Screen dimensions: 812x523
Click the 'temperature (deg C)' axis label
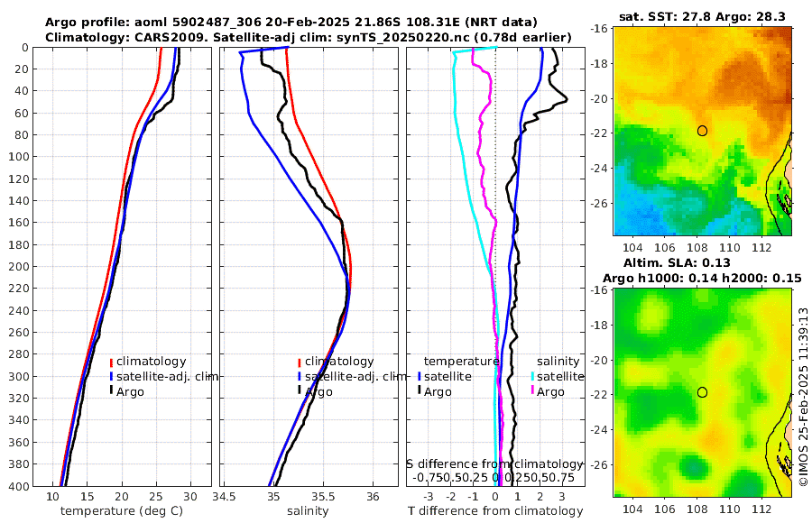coord(122,511)
